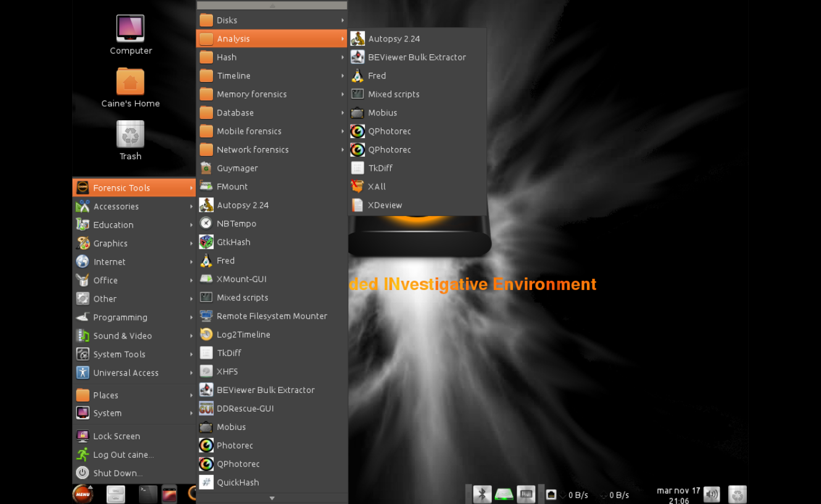The width and height of the screenshot is (821, 504).
Task: Open the Office category
Action: pos(134,280)
